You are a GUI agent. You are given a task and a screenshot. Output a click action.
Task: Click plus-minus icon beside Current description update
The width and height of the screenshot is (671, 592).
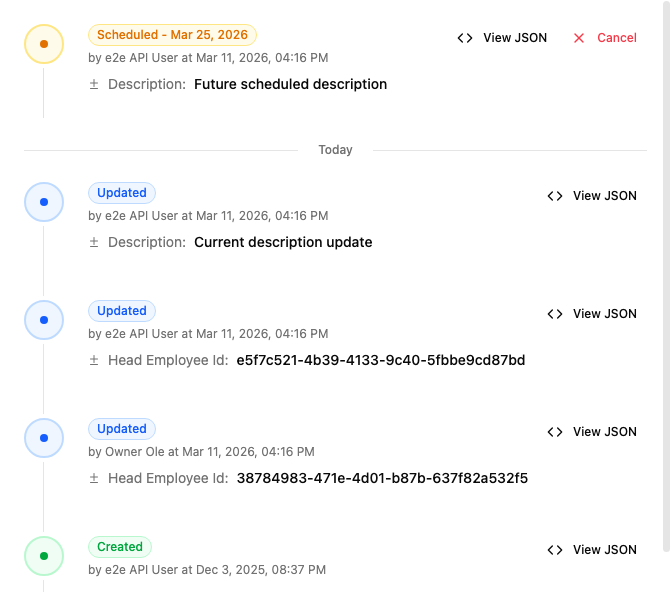pyautogui.click(x=94, y=243)
